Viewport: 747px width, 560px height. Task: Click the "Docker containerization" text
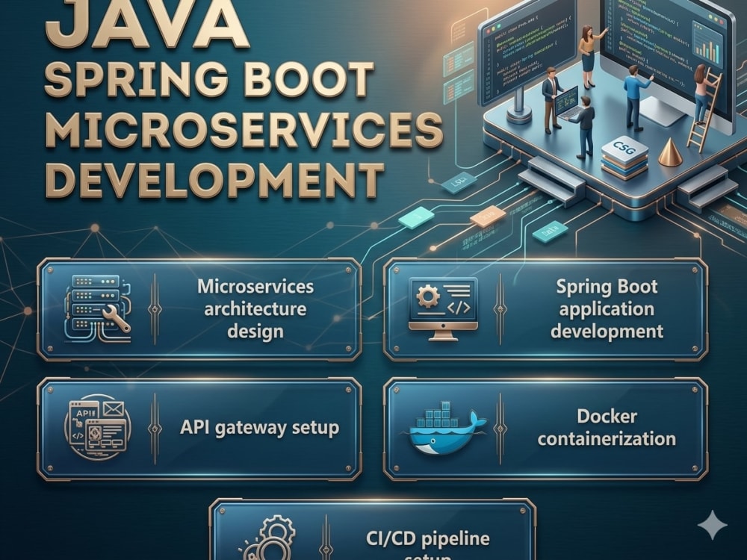click(x=607, y=428)
